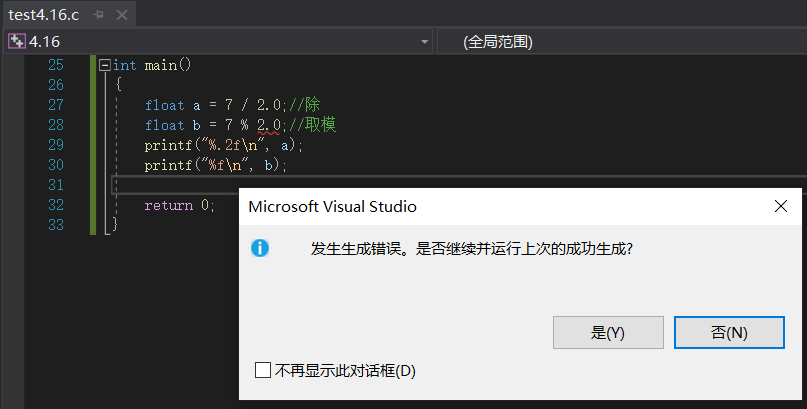Image resolution: width=807 pixels, height=409 pixels.
Task: Pin the test4.16.c tab
Action: [x=98, y=15]
